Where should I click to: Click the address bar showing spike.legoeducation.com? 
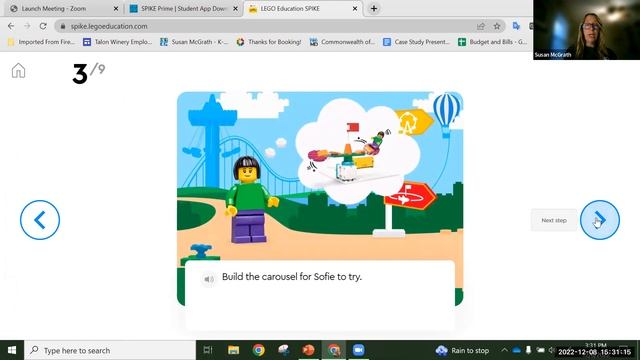280,26
